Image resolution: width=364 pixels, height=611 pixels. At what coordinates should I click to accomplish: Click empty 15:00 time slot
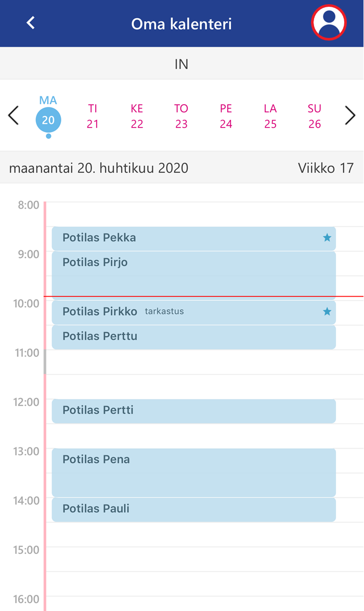click(x=204, y=559)
